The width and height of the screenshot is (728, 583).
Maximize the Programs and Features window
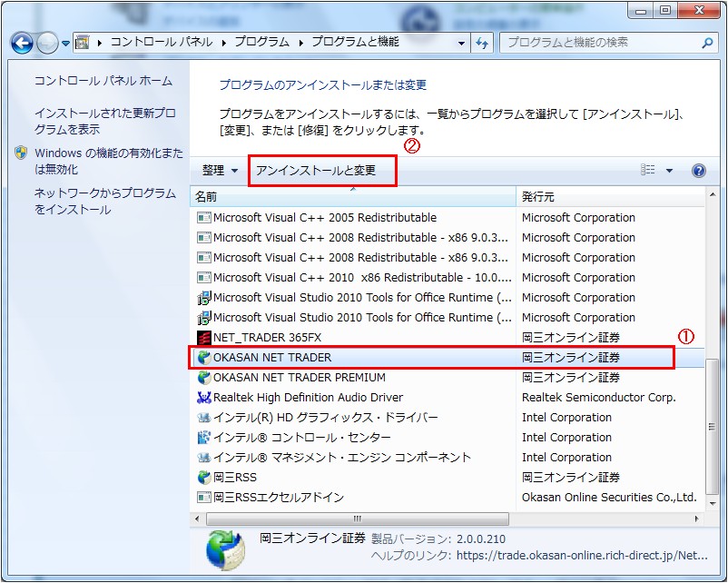tap(665, 11)
